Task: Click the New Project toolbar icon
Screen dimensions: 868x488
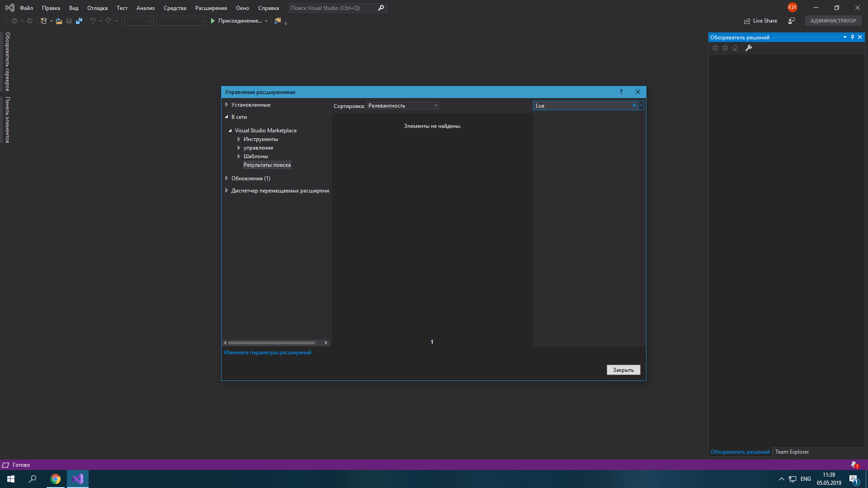Action: click(43, 21)
